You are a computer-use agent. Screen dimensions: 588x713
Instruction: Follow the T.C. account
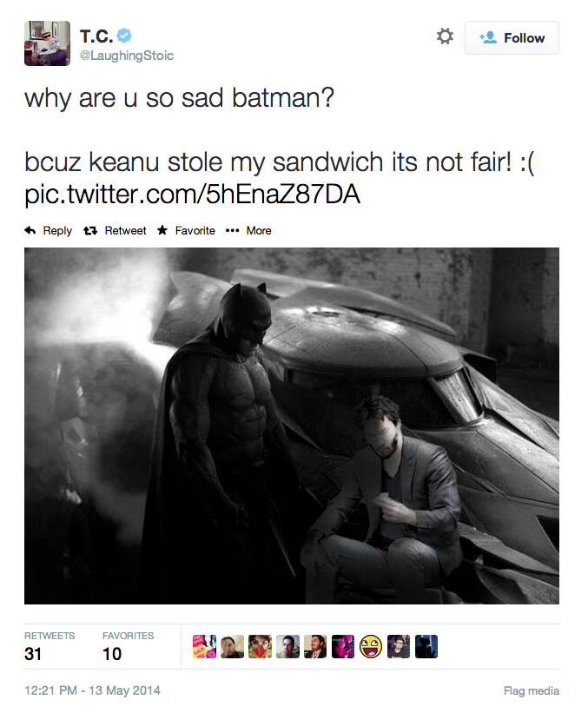pos(512,38)
